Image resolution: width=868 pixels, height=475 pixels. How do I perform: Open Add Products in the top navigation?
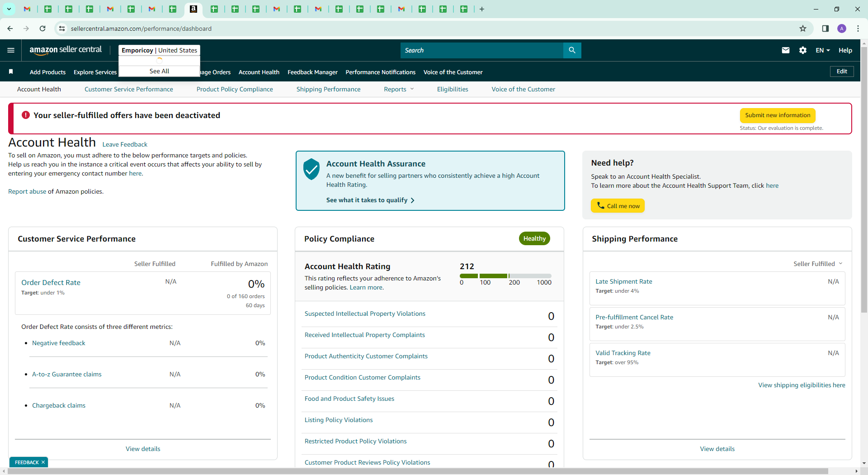click(47, 72)
